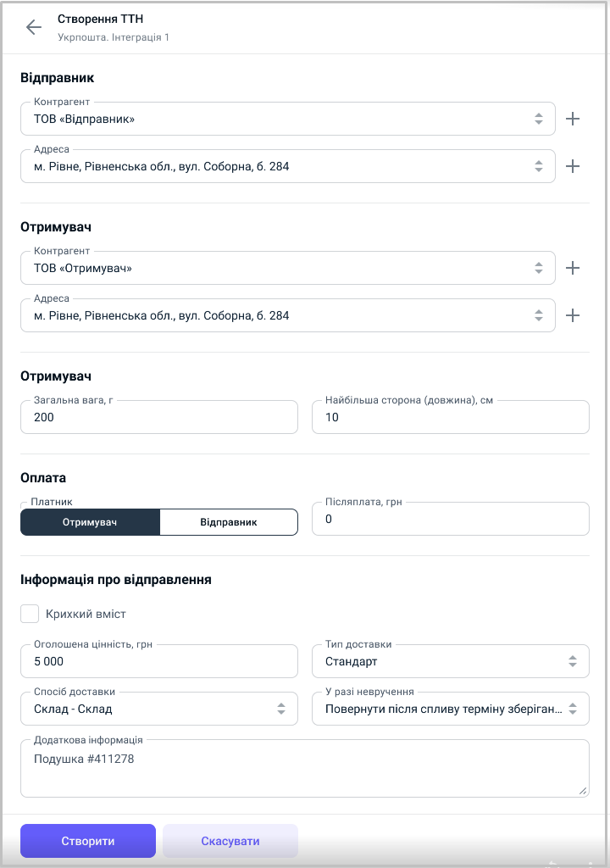Expand the Тип доставки dropdown
This screenshot has width=610, height=868.
450,662
